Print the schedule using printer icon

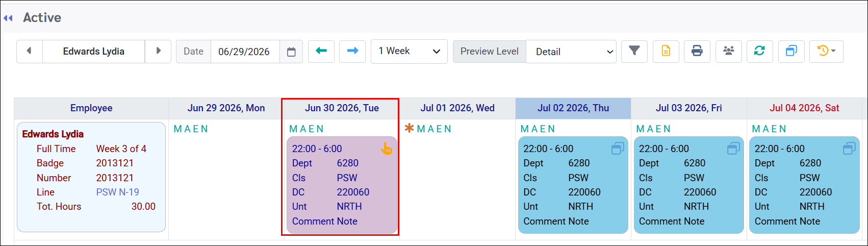click(697, 51)
